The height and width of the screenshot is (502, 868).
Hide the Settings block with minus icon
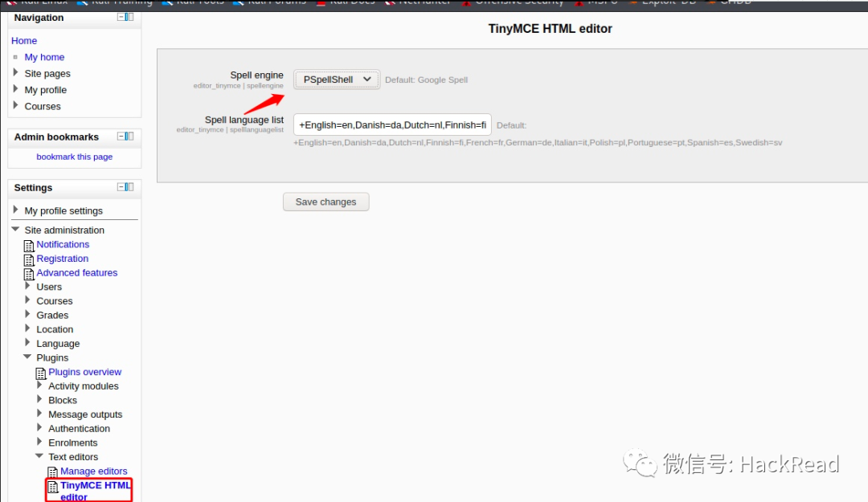coord(121,187)
